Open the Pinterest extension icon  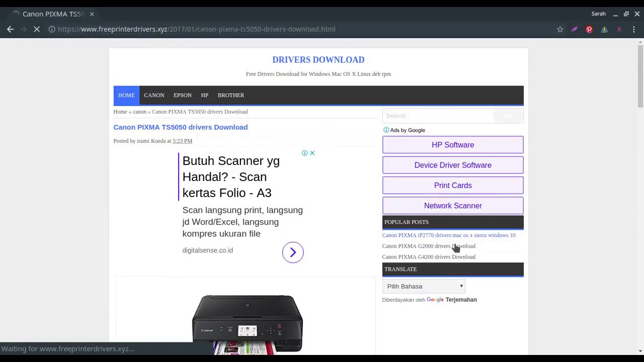coord(589,29)
